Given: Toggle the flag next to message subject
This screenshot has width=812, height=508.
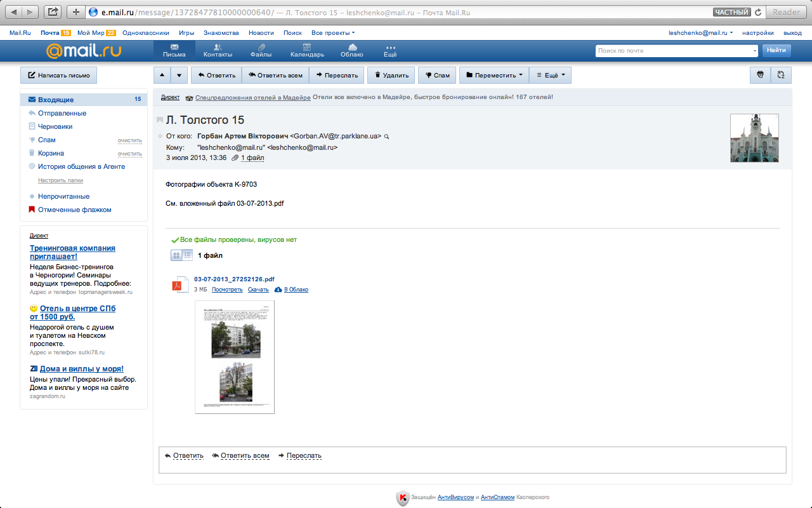Looking at the screenshot, I should point(160,121).
